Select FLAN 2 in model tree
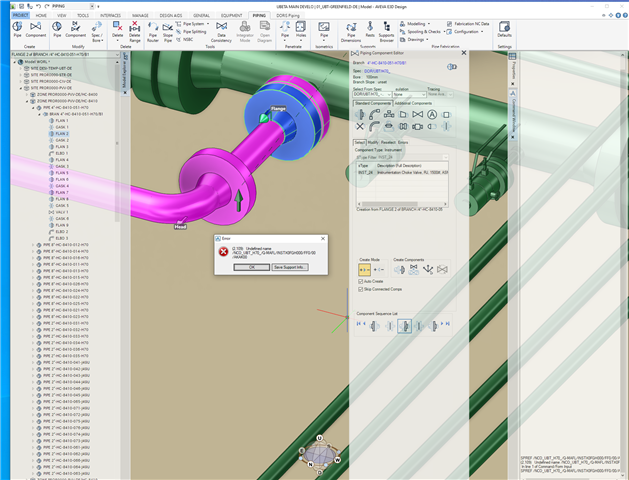Viewport: 629px width, 480px height. click(59, 134)
